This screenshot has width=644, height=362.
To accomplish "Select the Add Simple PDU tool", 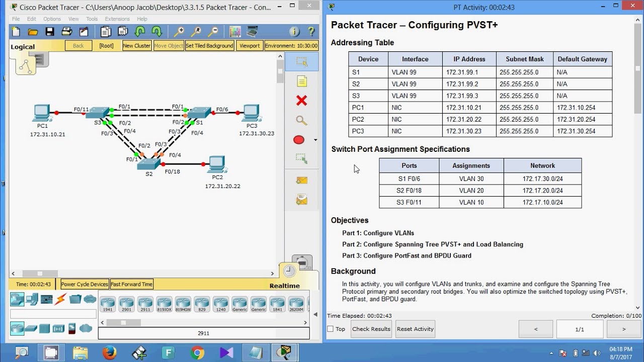I will (302, 180).
